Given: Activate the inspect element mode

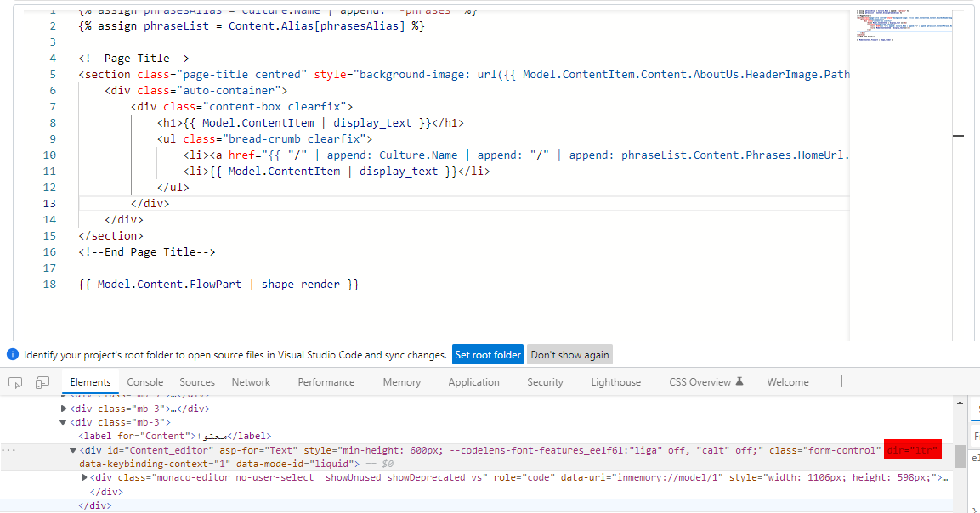Looking at the screenshot, I should point(14,383).
